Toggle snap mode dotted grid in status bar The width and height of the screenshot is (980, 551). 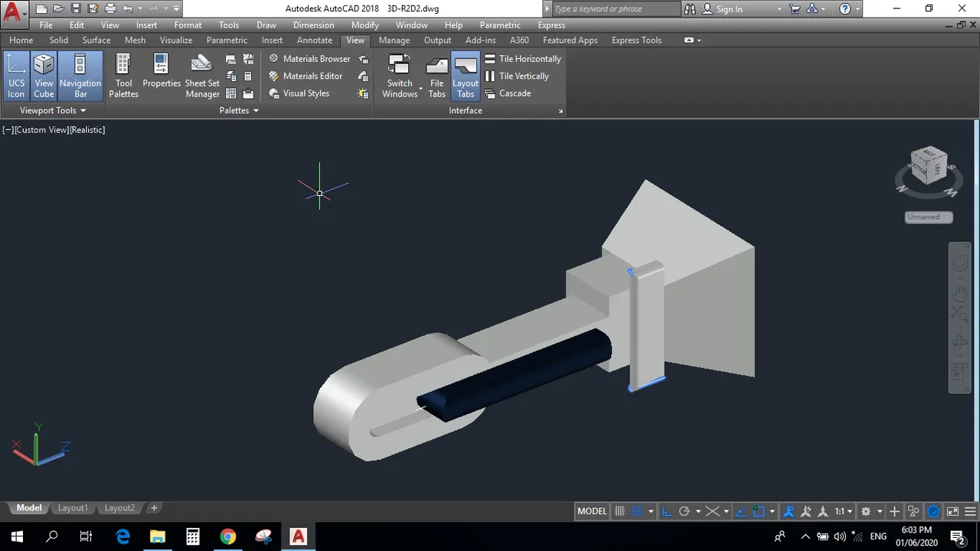637,511
